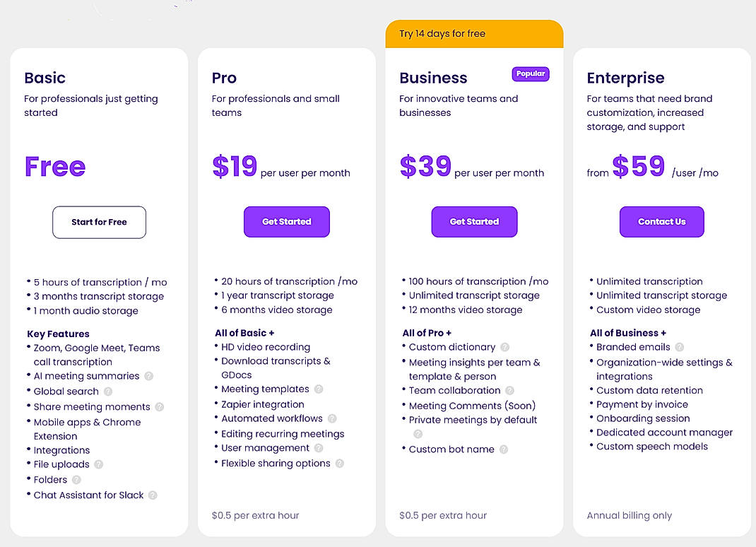Open the Meeting templates info icon

pyautogui.click(x=319, y=389)
